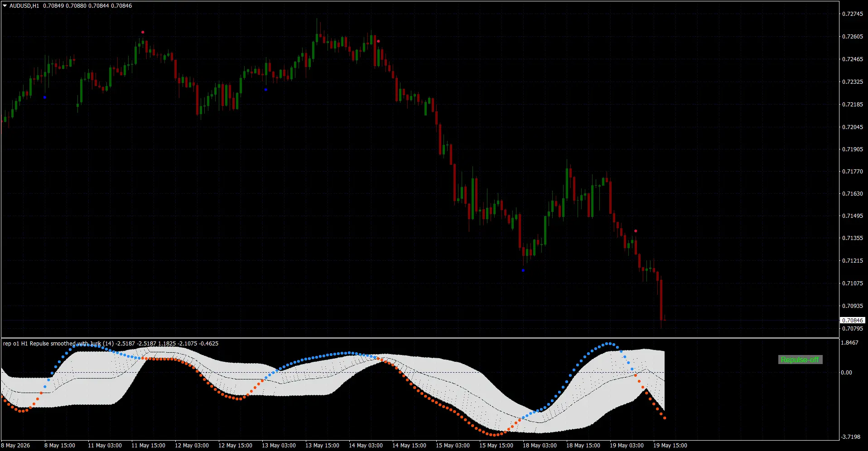Click the red signal dot after the 14 May 03:00 high

378,41
